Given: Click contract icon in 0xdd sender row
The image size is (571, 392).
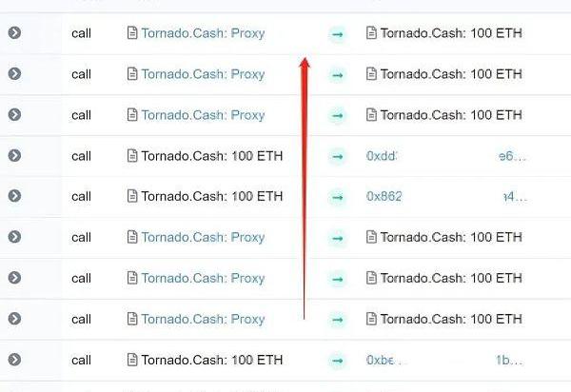Looking at the screenshot, I should (x=132, y=155).
